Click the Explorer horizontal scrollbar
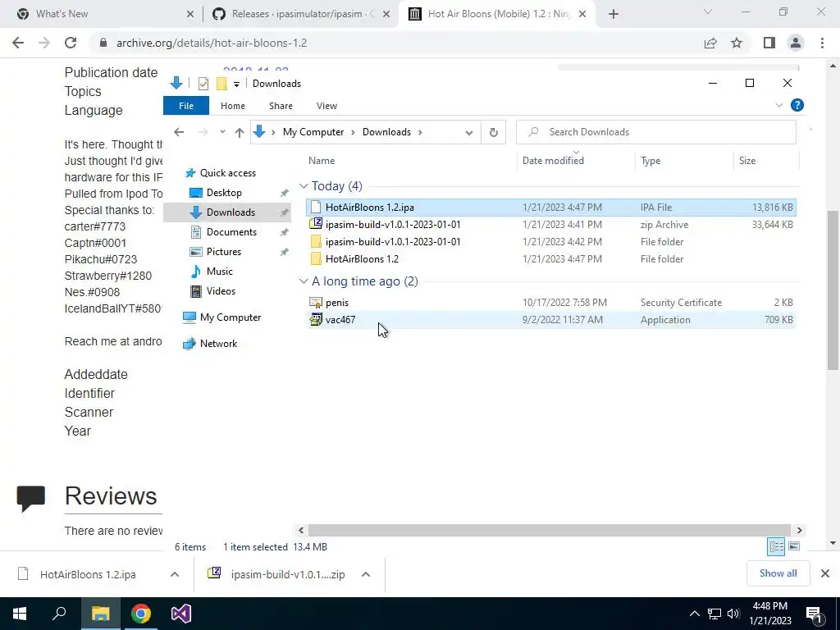 pos(549,531)
